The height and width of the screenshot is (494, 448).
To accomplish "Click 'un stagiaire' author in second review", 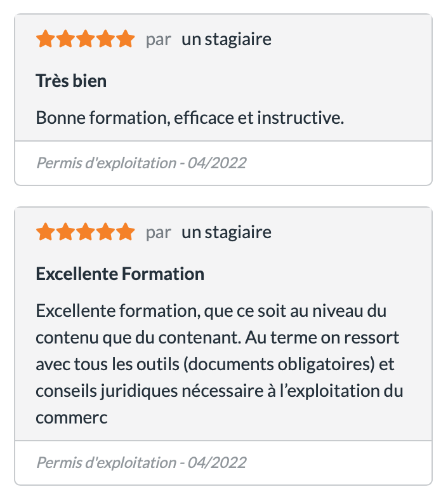I will [x=226, y=232].
